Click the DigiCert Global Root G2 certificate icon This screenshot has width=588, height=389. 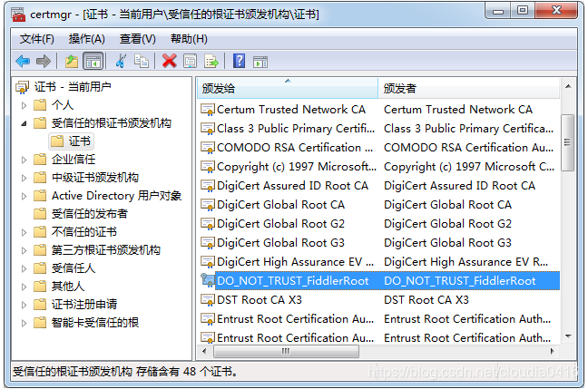tap(208, 224)
